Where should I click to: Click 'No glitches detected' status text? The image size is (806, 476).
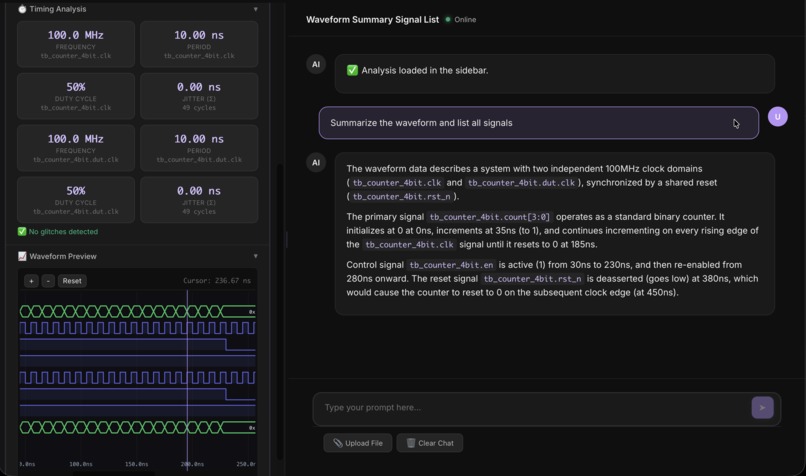point(63,232)
